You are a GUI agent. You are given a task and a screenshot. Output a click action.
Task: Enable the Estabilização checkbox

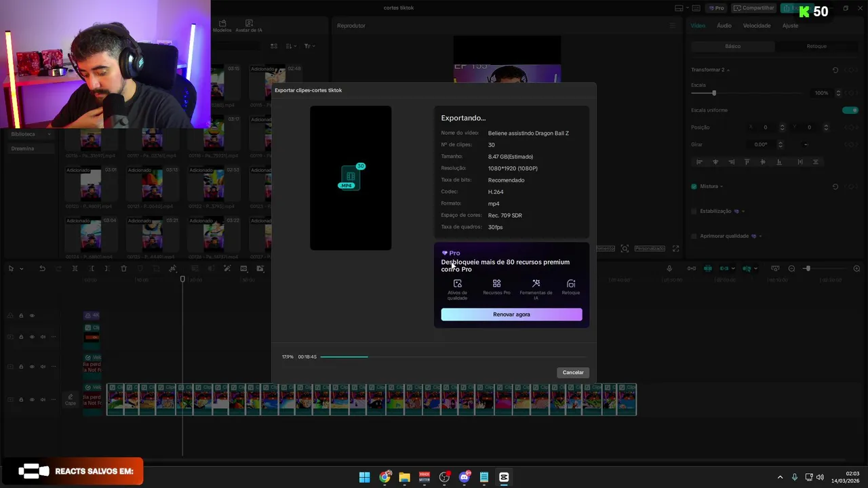point(694,211)
